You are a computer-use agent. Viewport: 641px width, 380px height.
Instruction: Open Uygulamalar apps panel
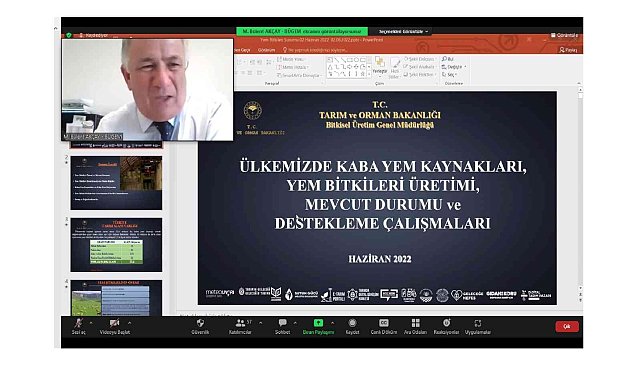[477, 326]
